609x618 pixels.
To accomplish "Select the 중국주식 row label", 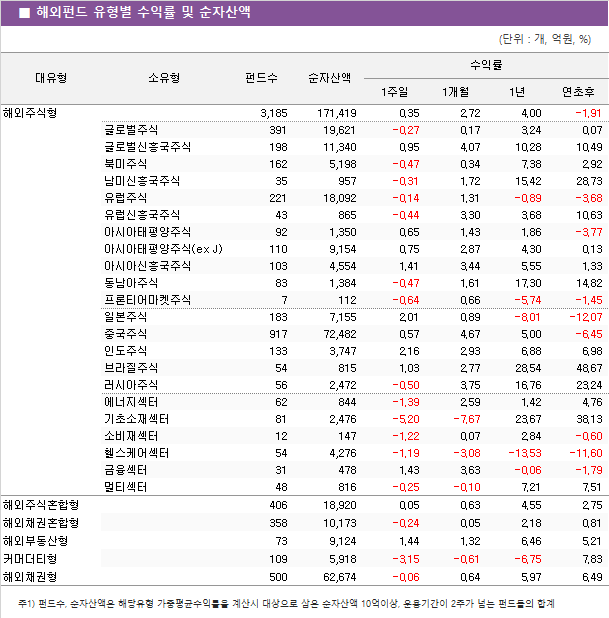I will [125, 334].
